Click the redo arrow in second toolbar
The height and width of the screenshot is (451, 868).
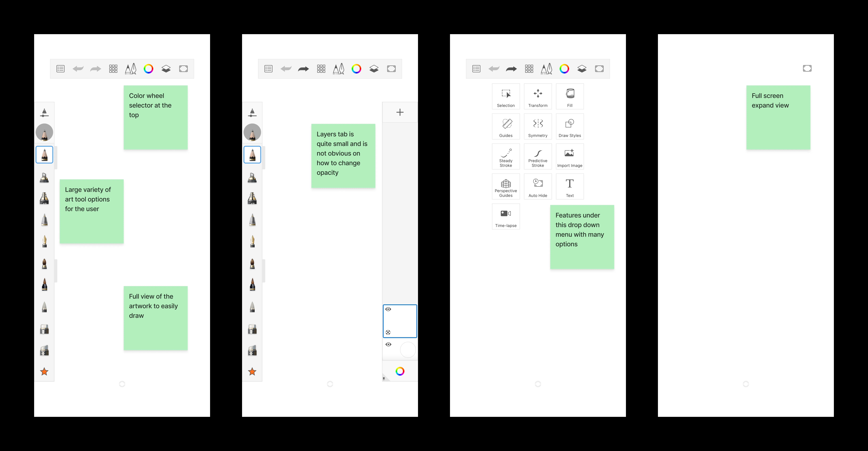(x=303, y=69)
